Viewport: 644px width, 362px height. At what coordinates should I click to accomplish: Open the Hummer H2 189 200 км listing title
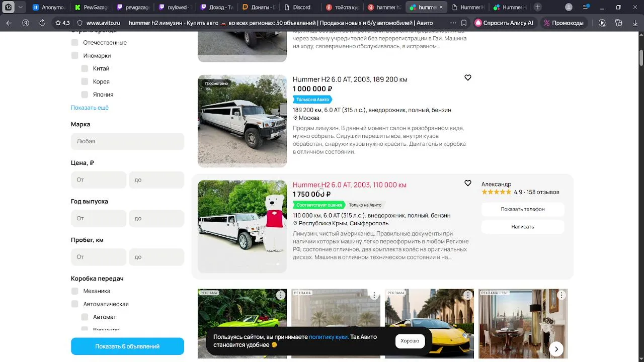click(x=350, y=79)
